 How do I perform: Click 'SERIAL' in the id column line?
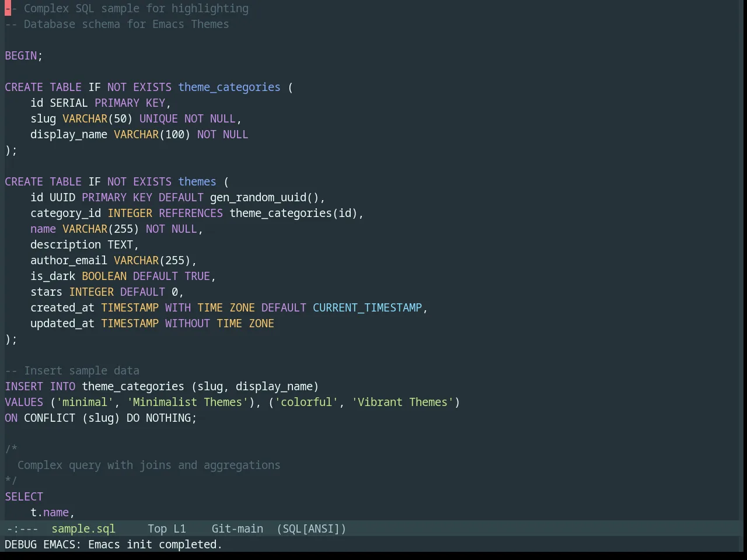[x=69, y=103]
